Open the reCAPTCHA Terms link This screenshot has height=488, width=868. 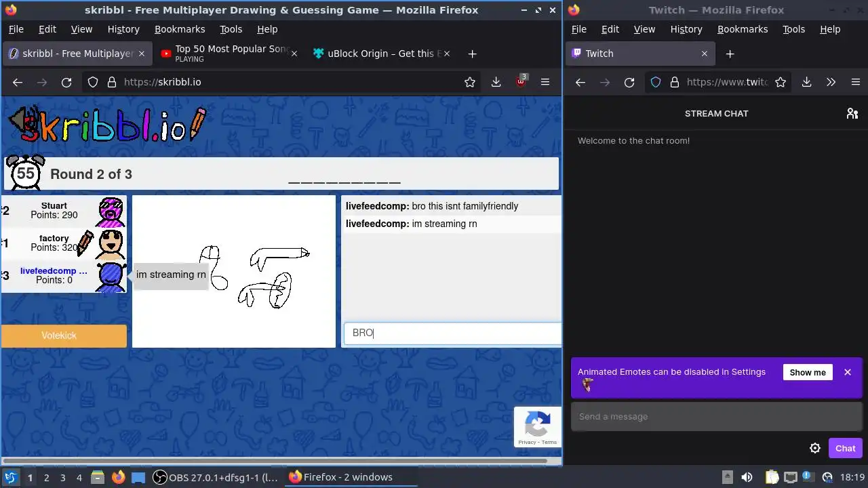tap(549, 442)
